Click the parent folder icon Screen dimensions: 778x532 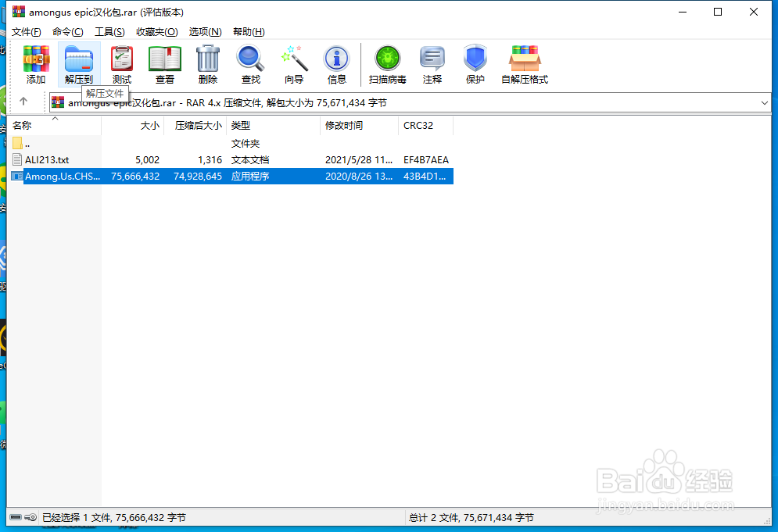17,143
